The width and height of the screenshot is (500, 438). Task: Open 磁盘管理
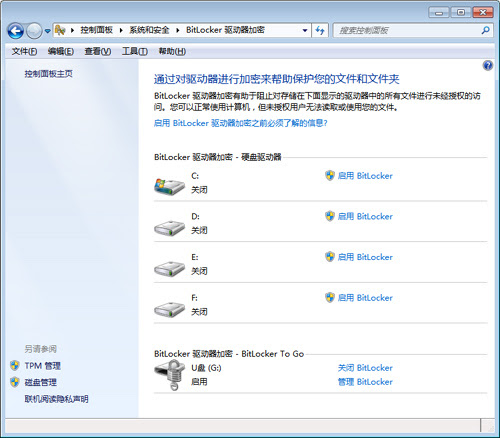click(x=41, y=382)
